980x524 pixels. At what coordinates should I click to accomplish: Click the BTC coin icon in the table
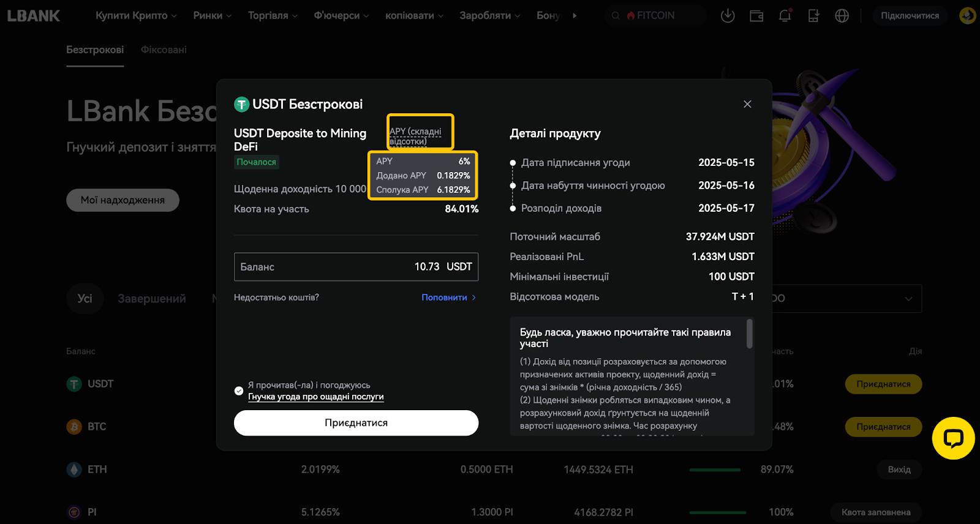[x=74, y=427]
